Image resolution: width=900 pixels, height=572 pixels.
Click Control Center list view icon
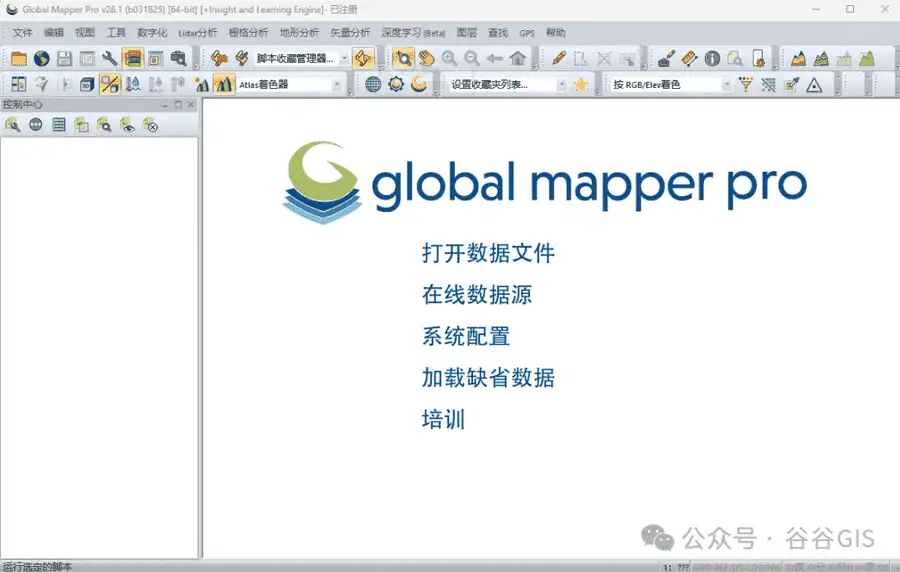tap(59, 124)
